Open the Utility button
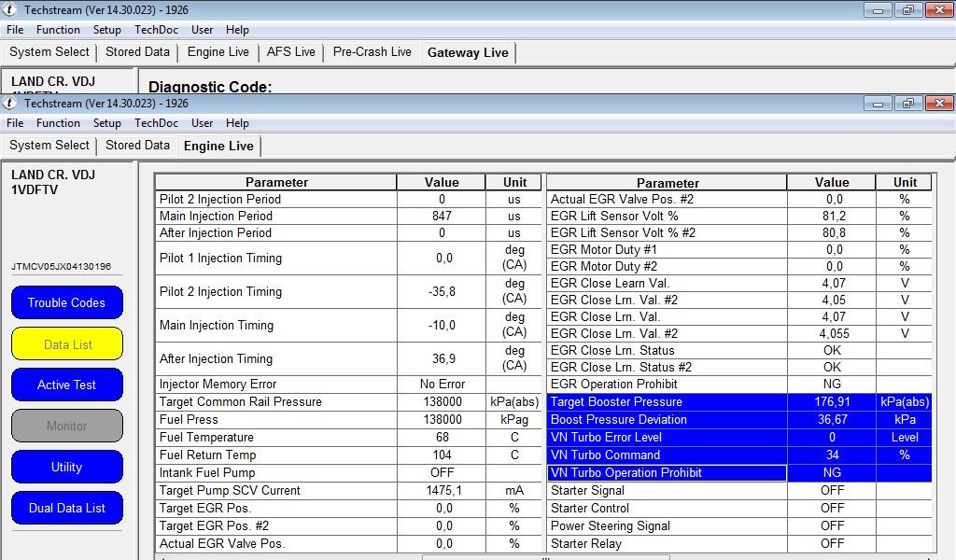Screen dimensions: 956x560 [66, 468]
